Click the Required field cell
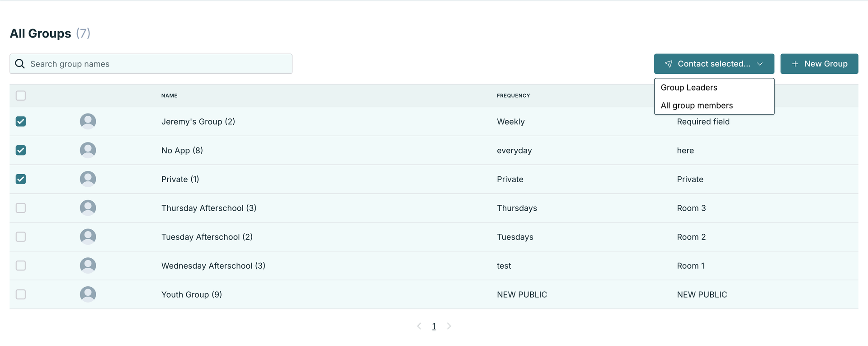Image resolution: width=868 pixels, height=346 pixels. 703,122
